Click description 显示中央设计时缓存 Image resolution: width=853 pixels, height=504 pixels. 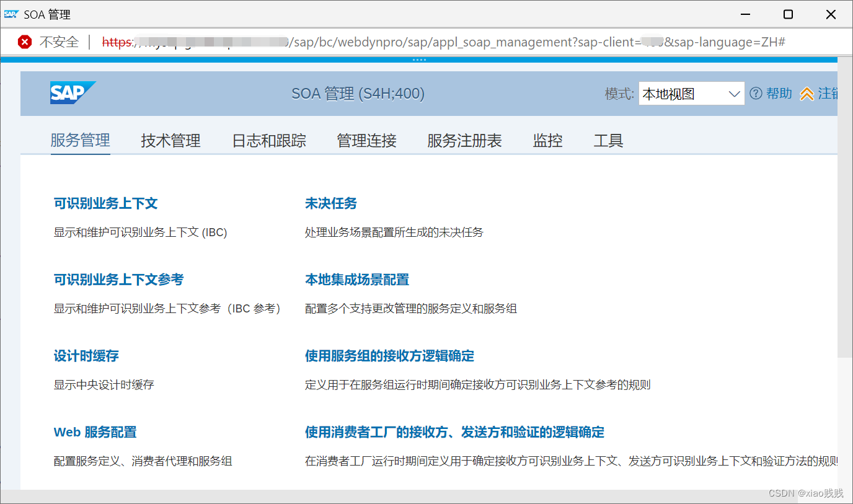click(x=104, y=385)
